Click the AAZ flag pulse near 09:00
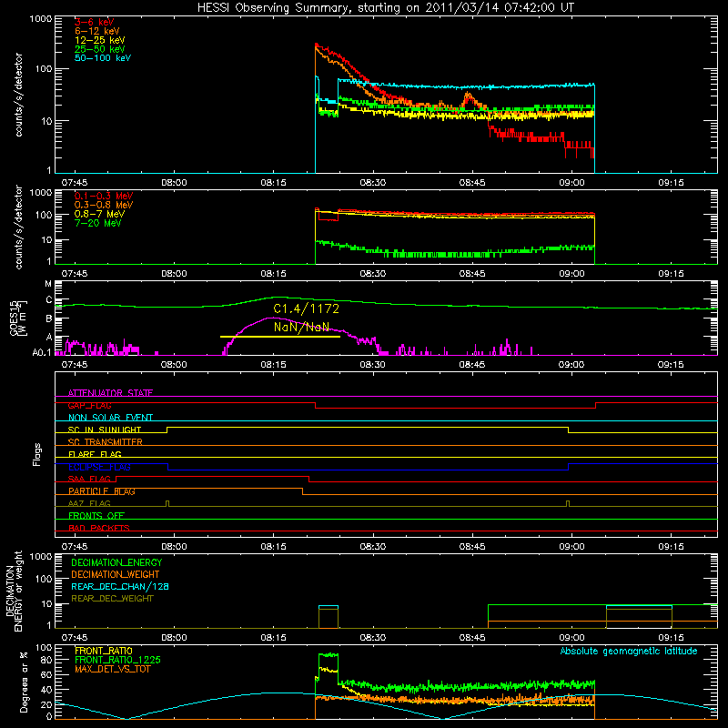This screenshot has height=728, width=728. click(568, 504)
